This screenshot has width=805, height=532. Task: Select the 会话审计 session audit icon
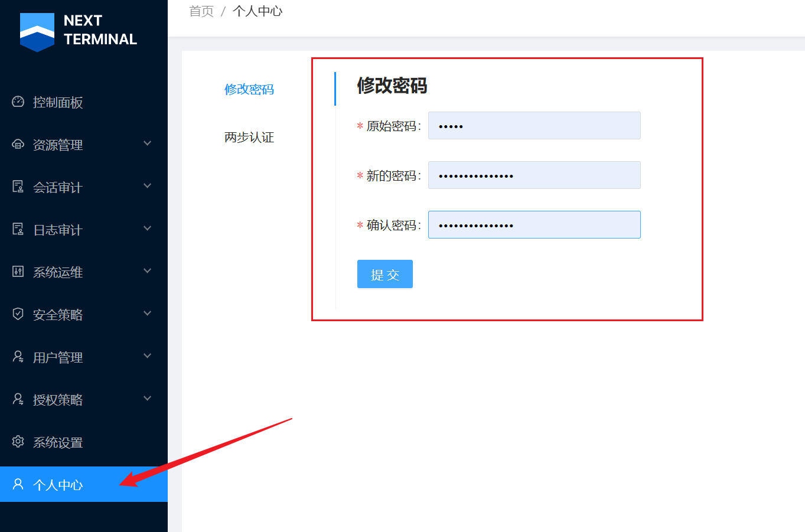pyautogui.click(x=18, y=187)
